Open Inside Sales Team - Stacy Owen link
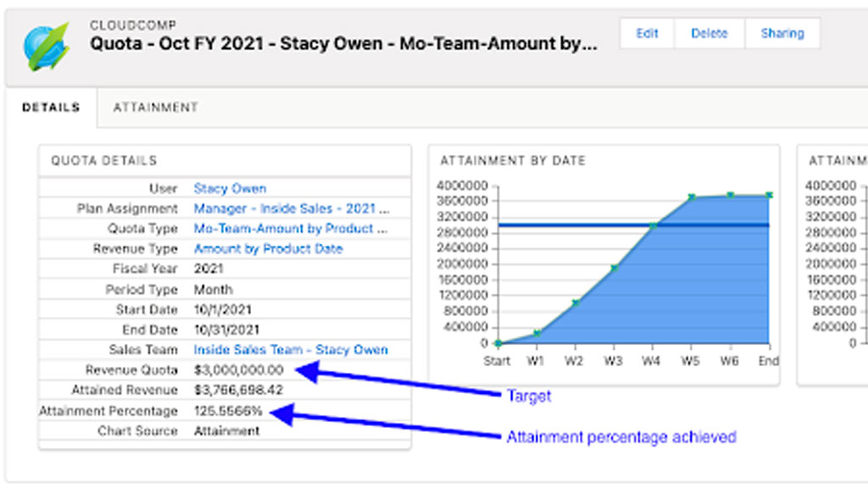 pos(291,350)
